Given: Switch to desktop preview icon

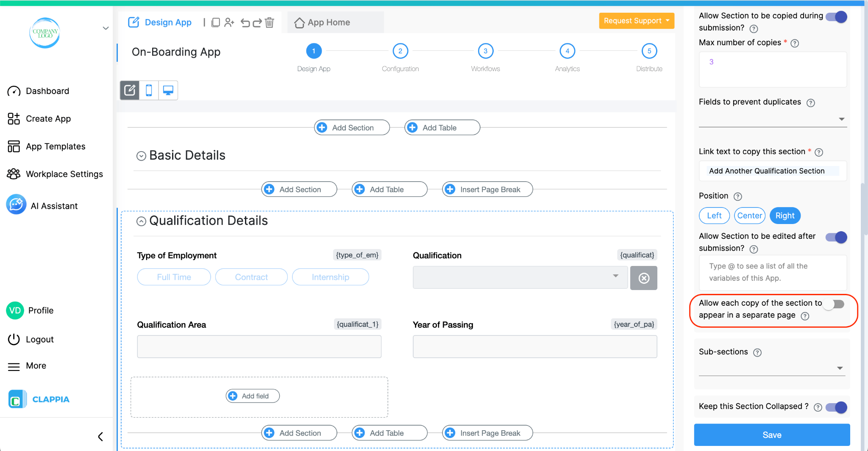Looking at the screenshot, I should pos(168,90).
